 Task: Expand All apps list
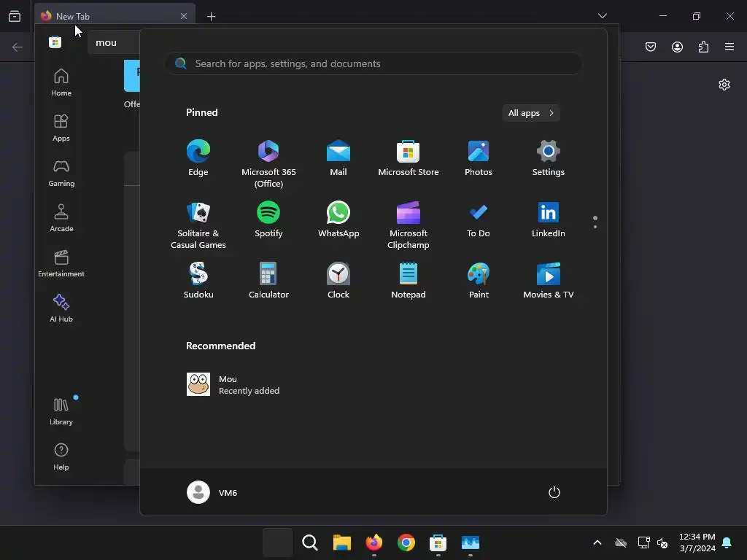[x=531, y=113]
